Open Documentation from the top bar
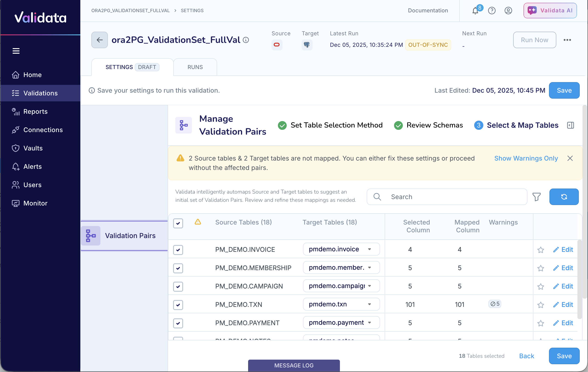Viewport: 588px width, 372px height. (428, 11)
